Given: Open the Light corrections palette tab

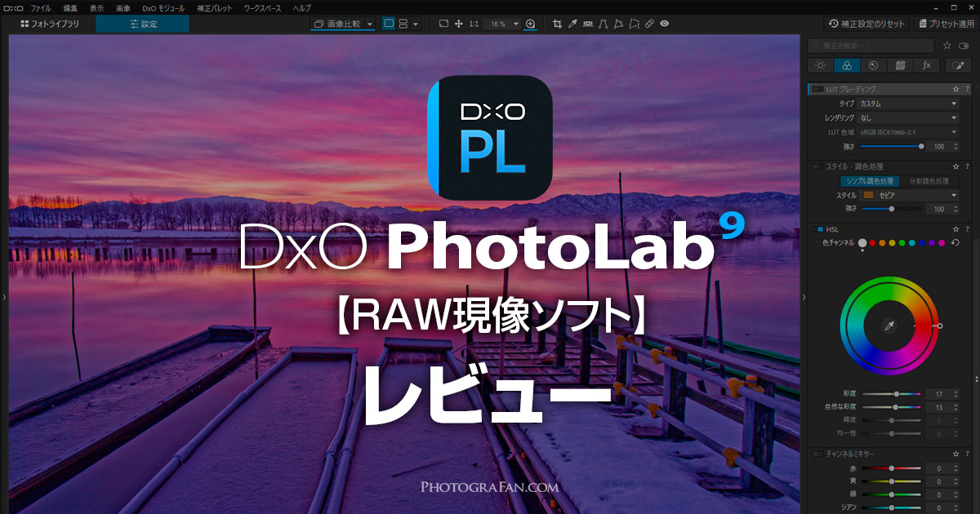Looking at the screenshot, I should 821,65.
